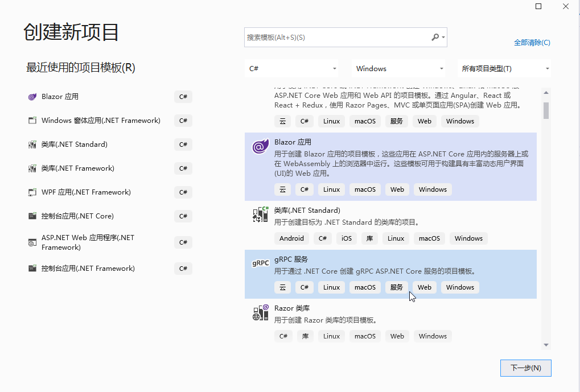Click the 云 tag on gRPC 服务
The image size is (580, 392).
click(282, 287)
